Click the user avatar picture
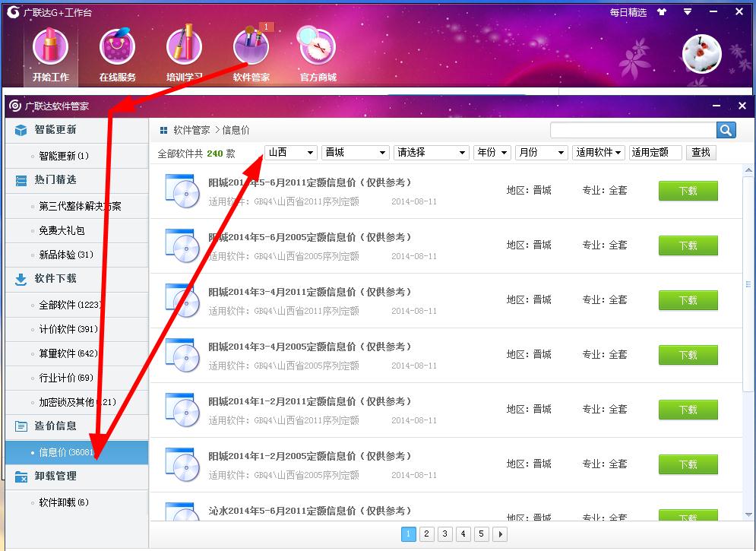The width and height of the screenshot is (756, 551). (701, 53)
